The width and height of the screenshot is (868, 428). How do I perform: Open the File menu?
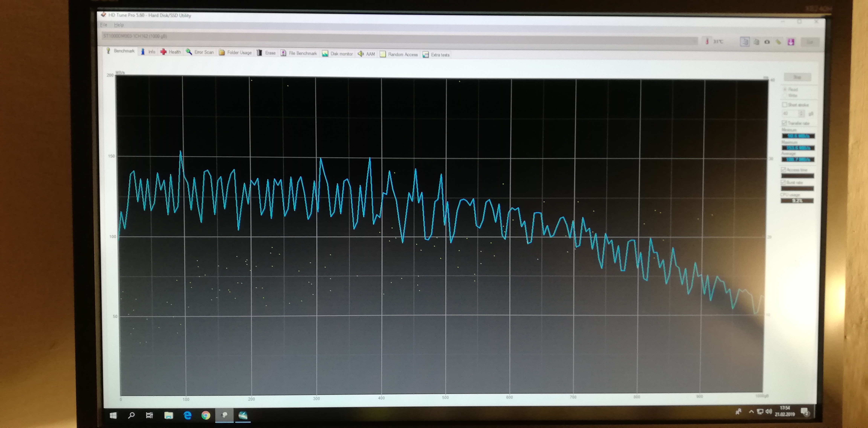(x=104, y=25)
